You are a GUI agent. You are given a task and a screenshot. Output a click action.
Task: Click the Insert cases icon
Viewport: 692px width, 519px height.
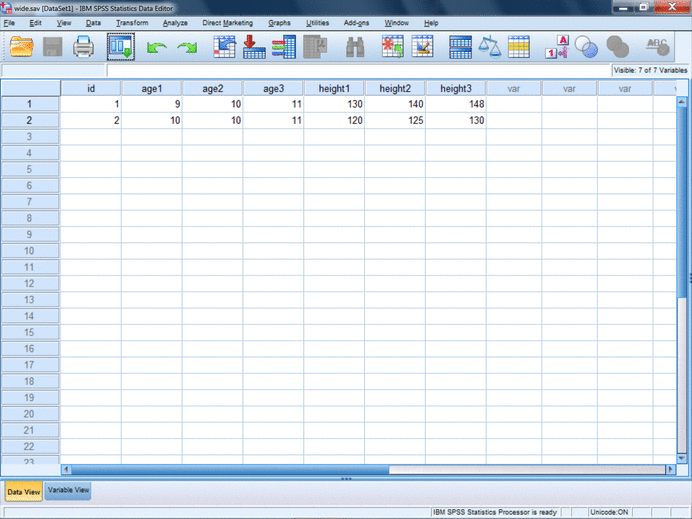tap(392, 47)
